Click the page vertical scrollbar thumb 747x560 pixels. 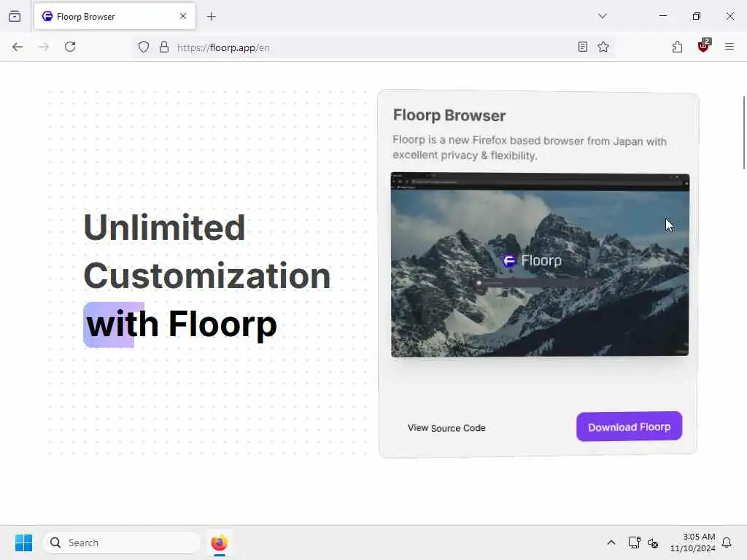tap(743, 133)
